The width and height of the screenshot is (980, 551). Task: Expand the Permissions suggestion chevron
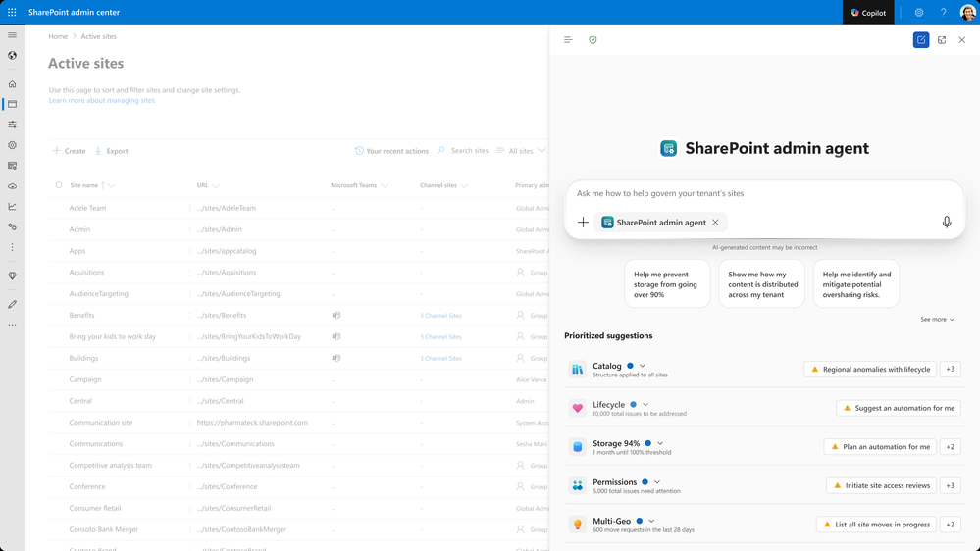[x=657, y=482]
